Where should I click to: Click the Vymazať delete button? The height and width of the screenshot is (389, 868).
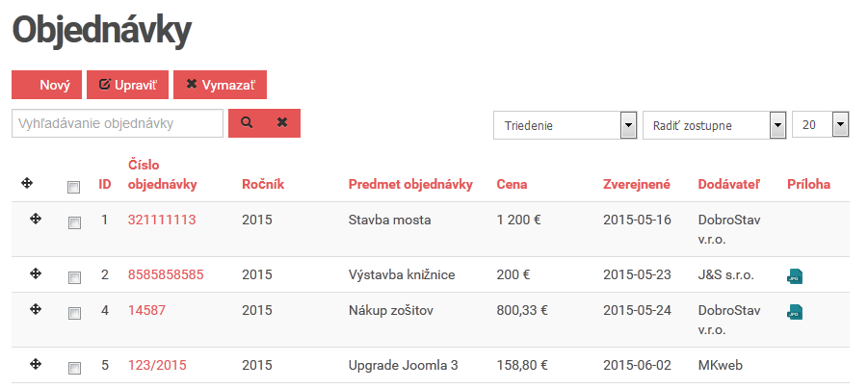[220, 85]
